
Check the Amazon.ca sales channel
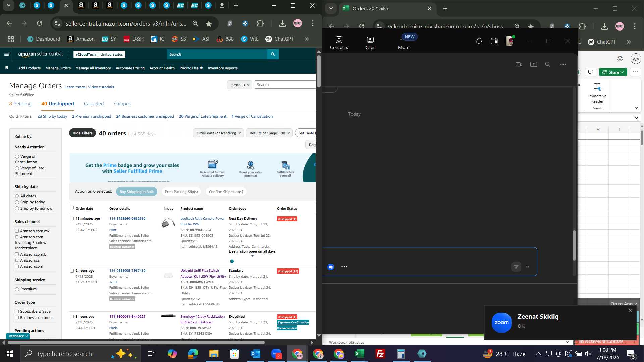pyautogui.click(x=17, y=260)
